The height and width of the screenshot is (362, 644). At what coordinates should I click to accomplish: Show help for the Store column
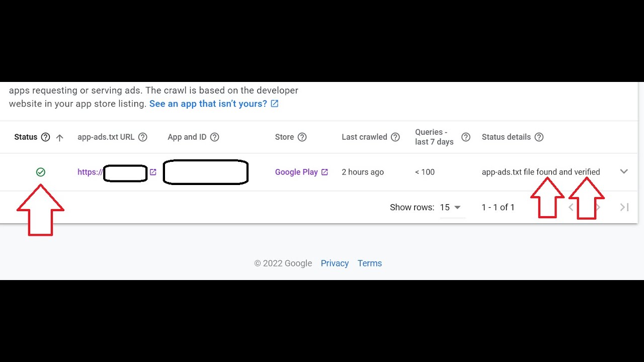tap(302, 137)
